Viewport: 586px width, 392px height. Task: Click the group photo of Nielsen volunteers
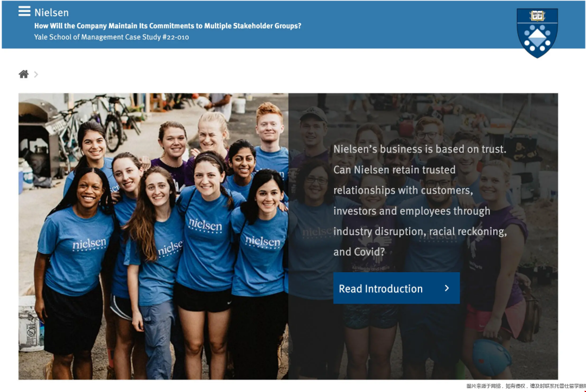click(153, 236)
